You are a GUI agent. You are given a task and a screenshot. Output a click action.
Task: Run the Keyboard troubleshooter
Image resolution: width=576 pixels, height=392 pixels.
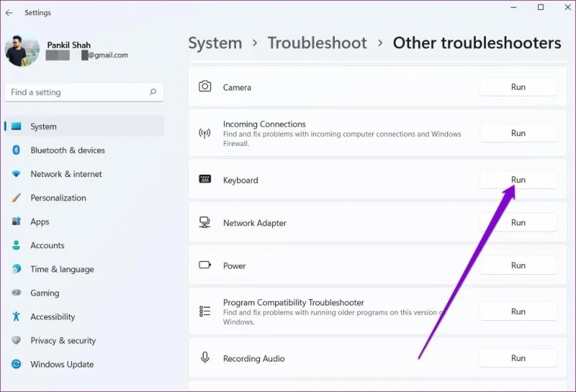(518, 180)
